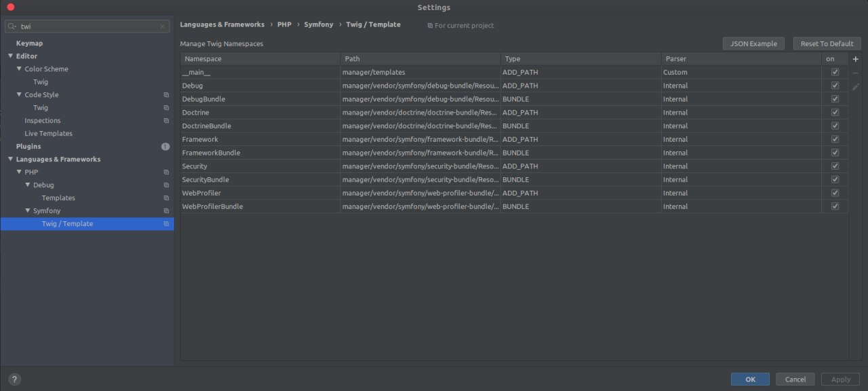Toggle the Debug namespace checkbox
868x391 pixels.
(x=835, y=86)
